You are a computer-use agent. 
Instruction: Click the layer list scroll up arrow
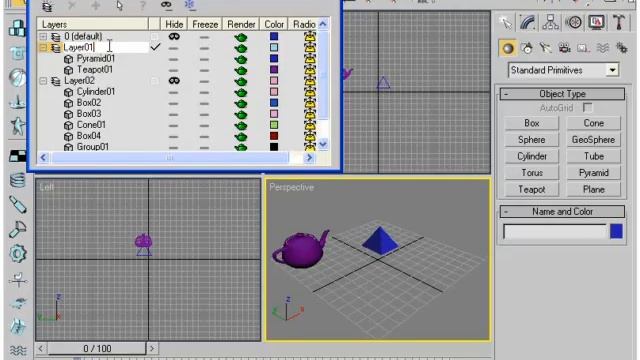click(323, 24)
